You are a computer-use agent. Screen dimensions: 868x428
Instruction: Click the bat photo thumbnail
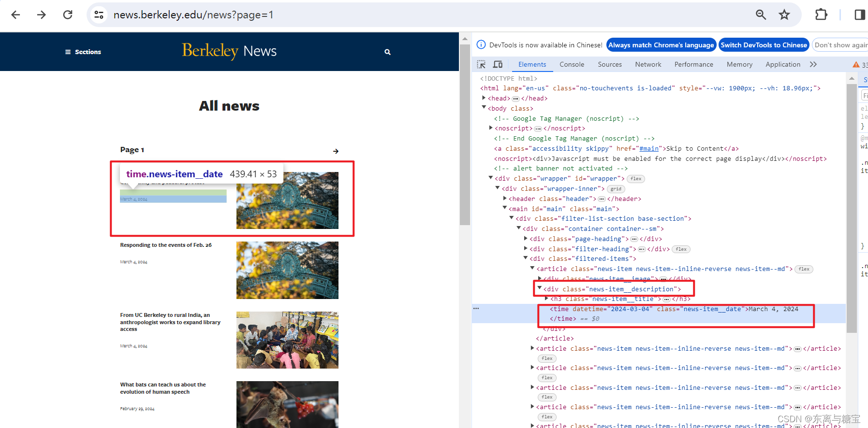[287, 404]
